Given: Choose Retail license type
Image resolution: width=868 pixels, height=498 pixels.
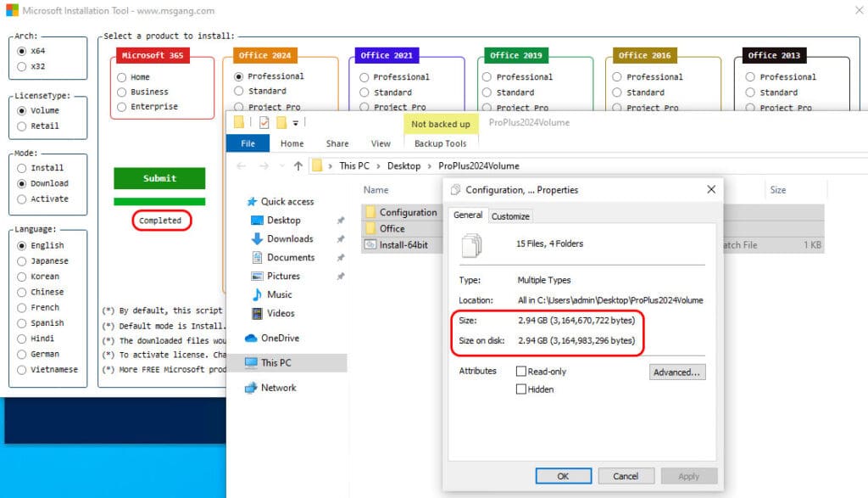Looking at the screenshot, I should coord(23,126).
